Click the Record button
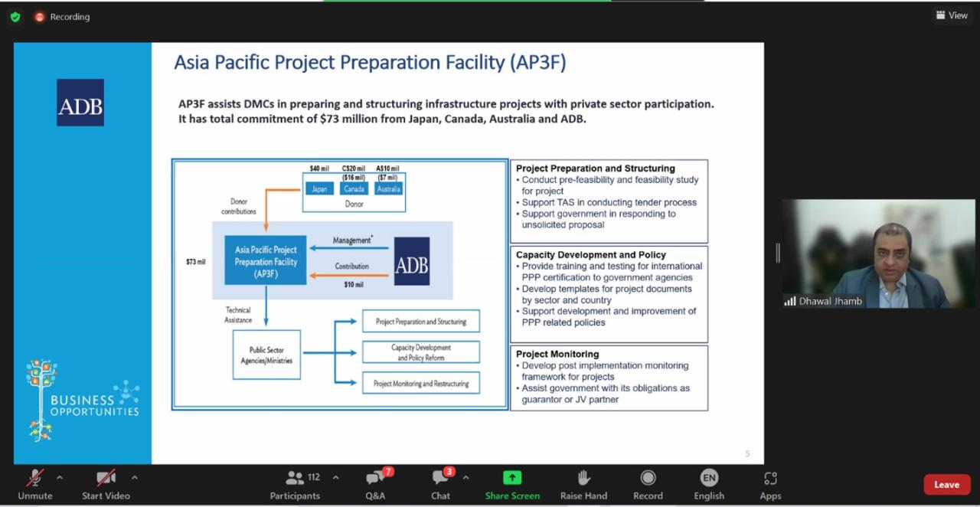 click(648, 485)
